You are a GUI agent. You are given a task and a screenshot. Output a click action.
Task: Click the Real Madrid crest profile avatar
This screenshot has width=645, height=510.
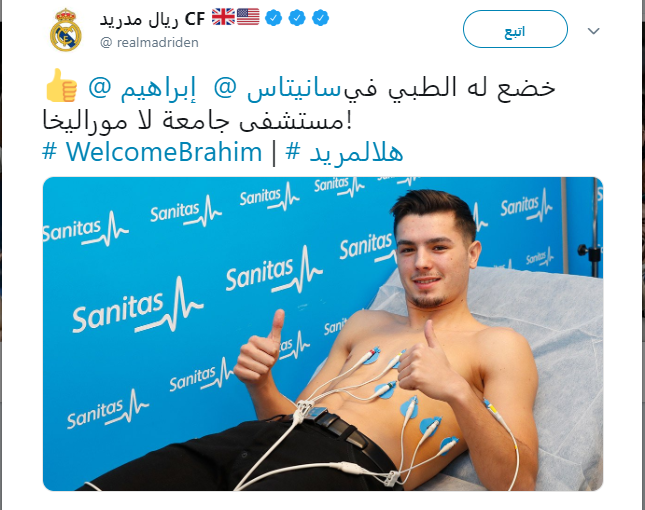(x=66, y=30)
